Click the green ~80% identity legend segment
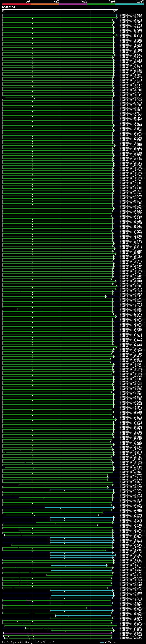The width and height of the screenshot is (146, 644). [101, 4]
